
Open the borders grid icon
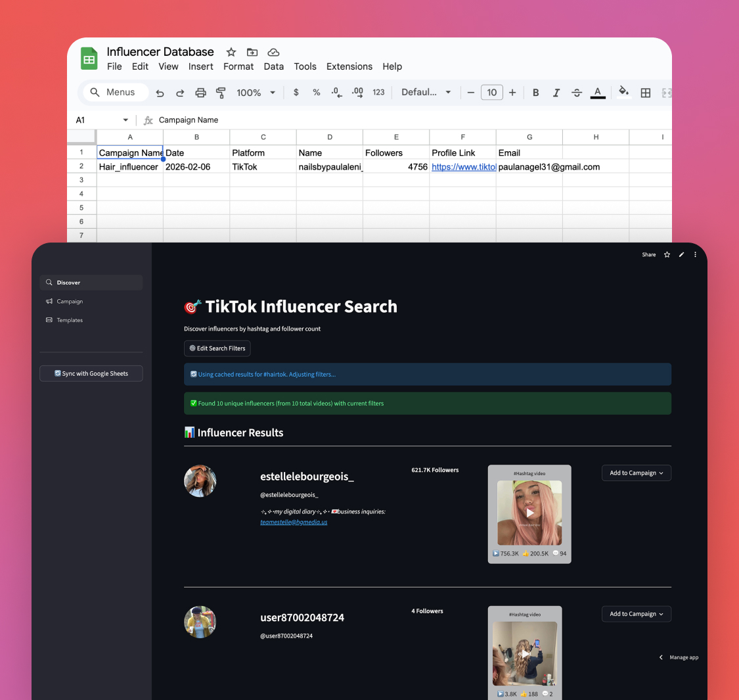pos(645,93)
